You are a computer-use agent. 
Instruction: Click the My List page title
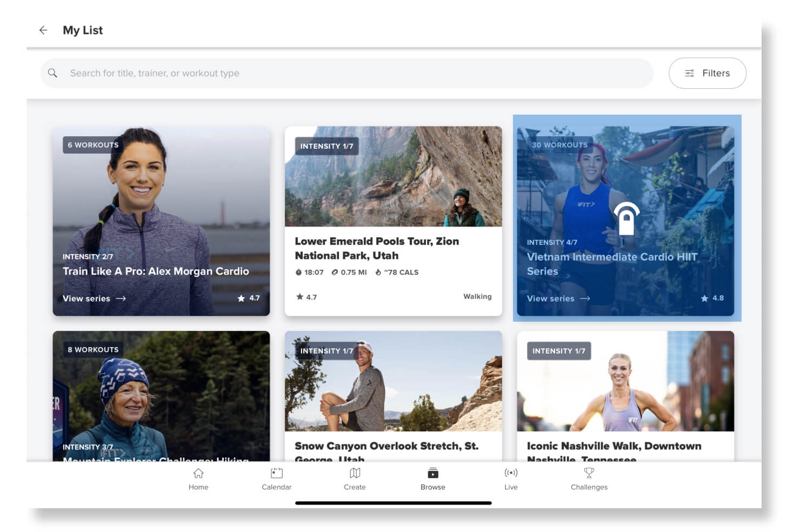click(x=83, y=30)
